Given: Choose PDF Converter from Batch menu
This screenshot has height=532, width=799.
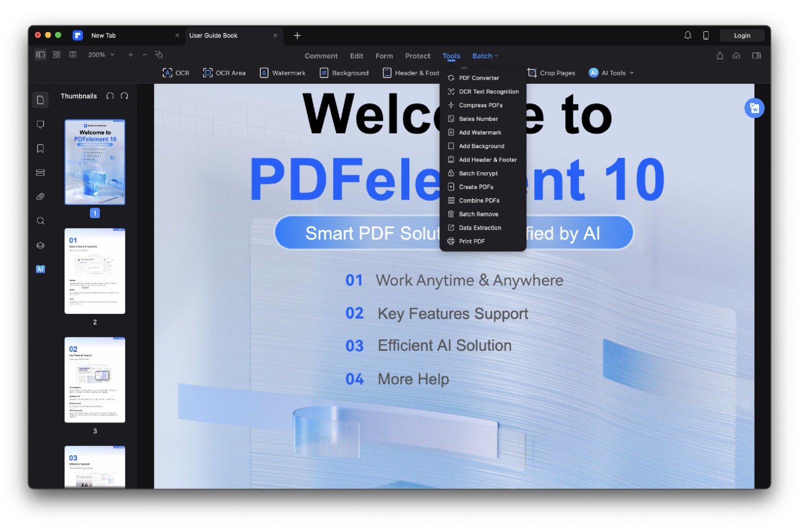Looking at the screenshot, I should click(483, 78).
